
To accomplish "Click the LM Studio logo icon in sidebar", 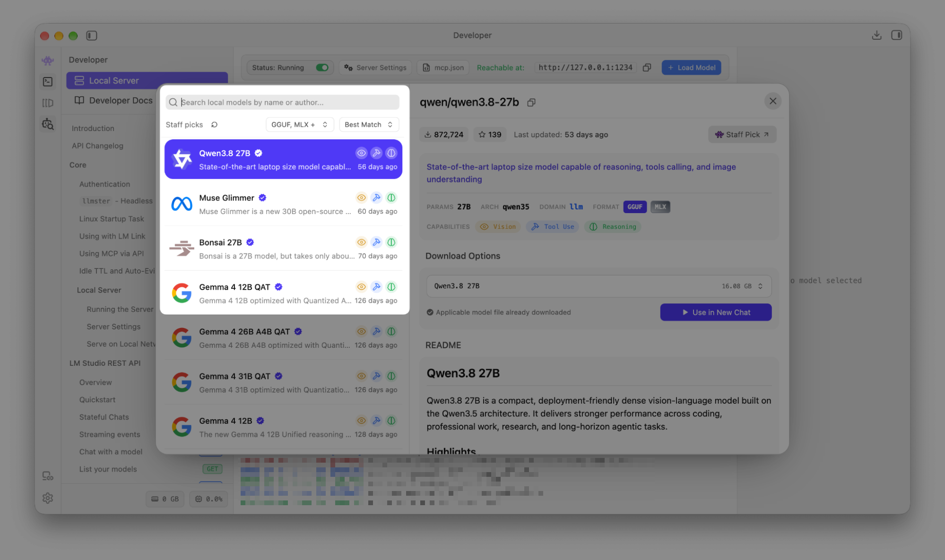I will [x=48, y=60].
